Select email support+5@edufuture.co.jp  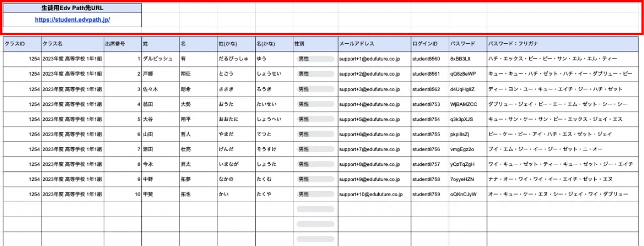pos(374,119)
